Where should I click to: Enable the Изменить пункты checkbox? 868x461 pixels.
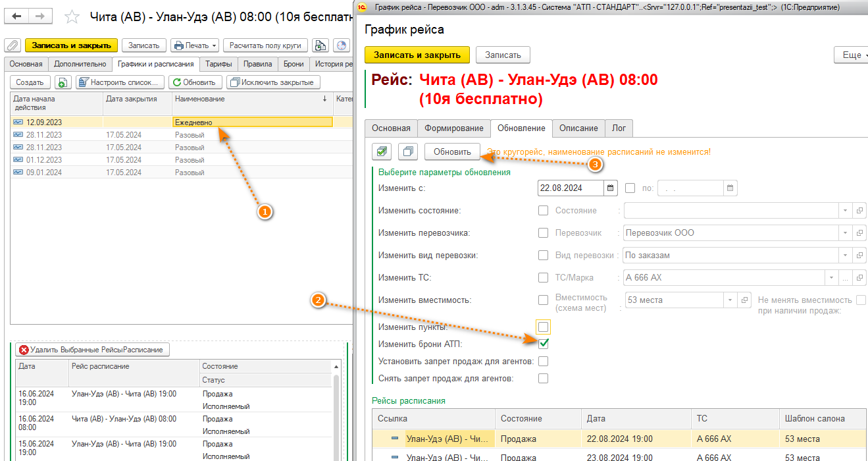[x=544, y=327]
